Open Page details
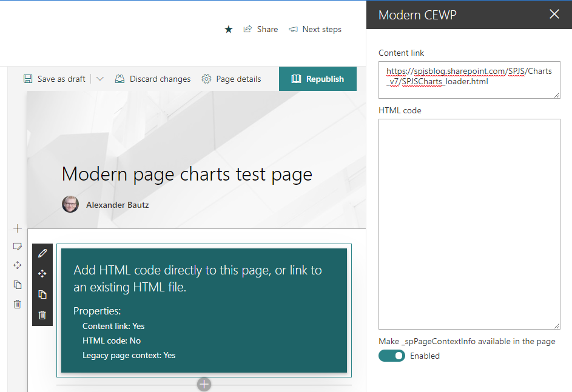The image size is (572, 392). tap(231, 79)
